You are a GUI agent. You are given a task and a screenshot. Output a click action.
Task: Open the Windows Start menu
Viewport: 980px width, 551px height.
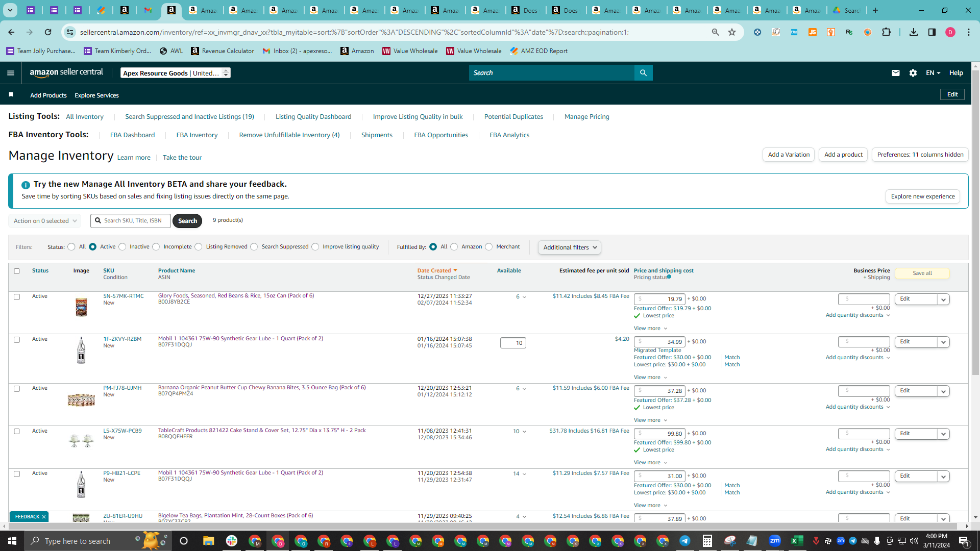pyautogui.click(x=12, y=541)
